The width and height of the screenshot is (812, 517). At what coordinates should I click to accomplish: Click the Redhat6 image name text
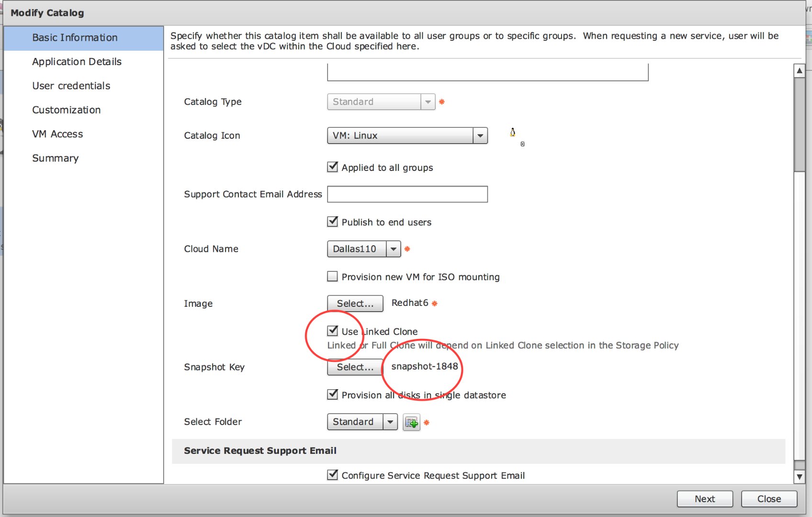[x=410, y=303]
